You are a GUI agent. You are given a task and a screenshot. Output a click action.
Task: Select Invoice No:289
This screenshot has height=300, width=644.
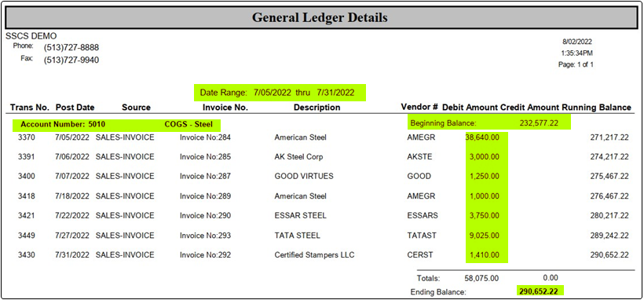click(205, 196)
